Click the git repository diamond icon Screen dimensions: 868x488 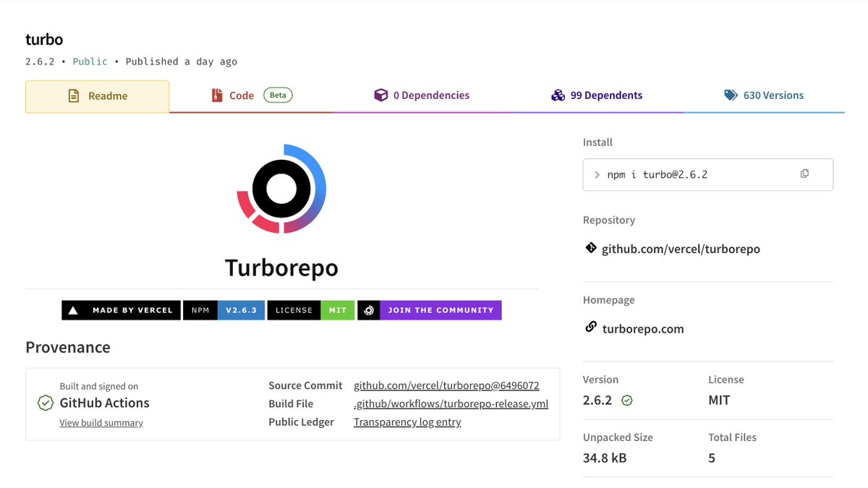pos(591,249)
